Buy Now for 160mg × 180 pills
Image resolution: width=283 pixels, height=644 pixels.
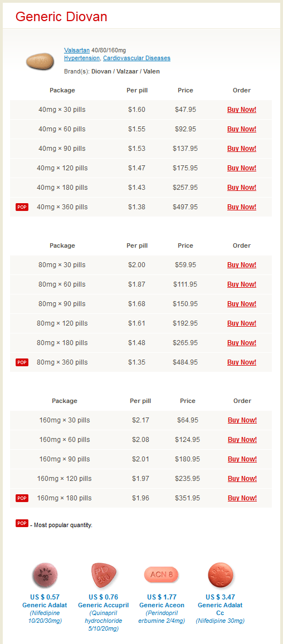pyautogui.click(x=242, y=498)
